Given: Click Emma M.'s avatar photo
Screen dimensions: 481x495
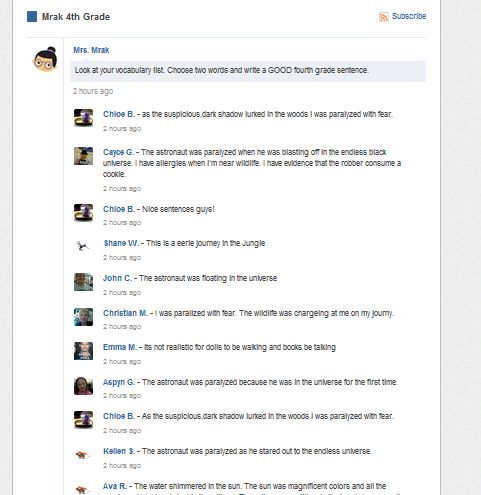Looking at the screenshot, I should click(x=83, y=351).
